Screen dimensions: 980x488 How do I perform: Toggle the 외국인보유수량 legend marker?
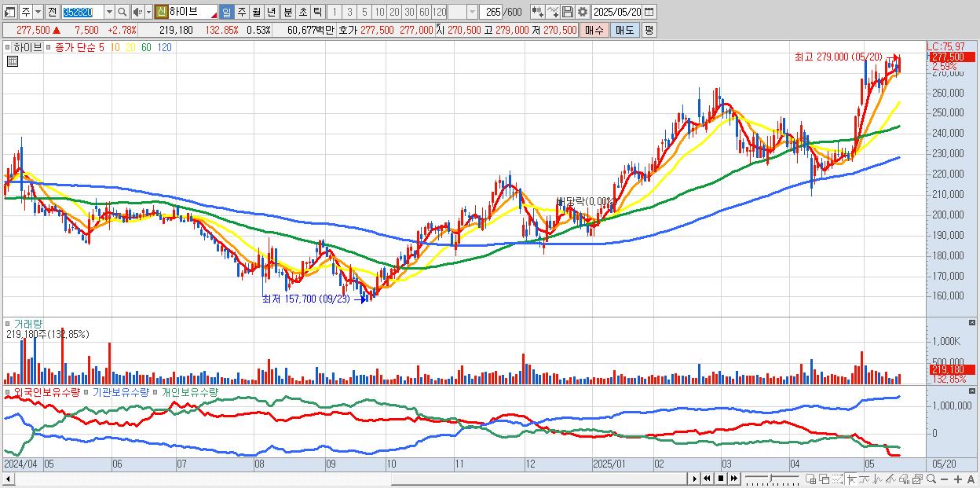pyautogui.click(x=8, y=391)
